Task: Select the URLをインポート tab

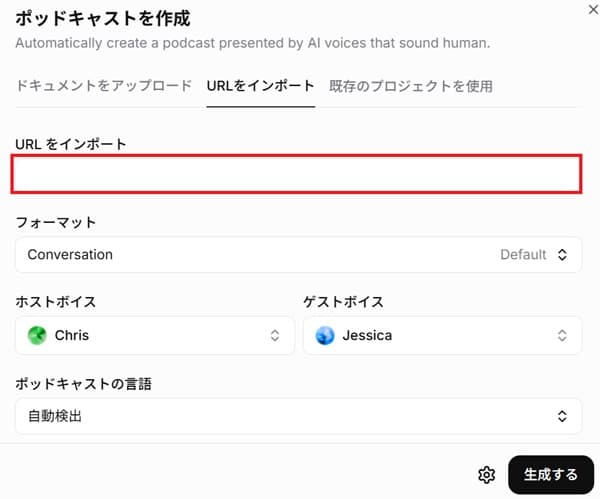Action: (x=260, y=86)
